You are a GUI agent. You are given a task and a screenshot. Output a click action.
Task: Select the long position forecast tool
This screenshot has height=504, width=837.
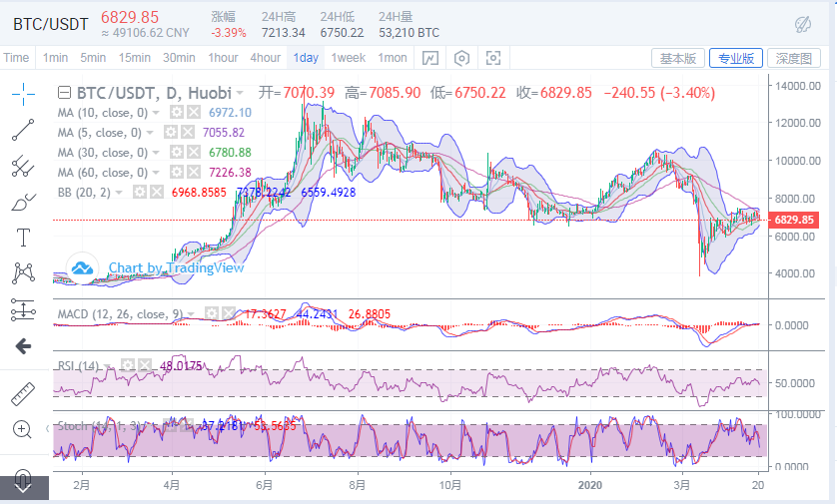click(x=23, y=309)
